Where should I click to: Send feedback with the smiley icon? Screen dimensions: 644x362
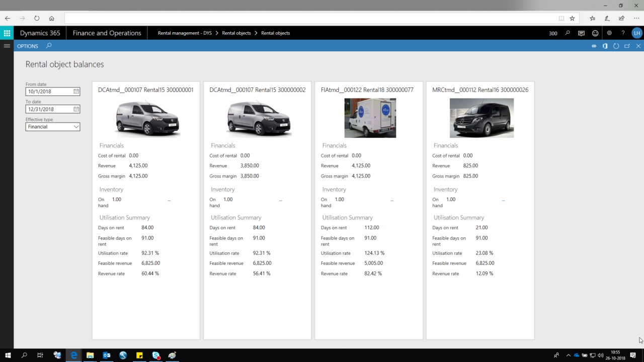tap(595, 33)
